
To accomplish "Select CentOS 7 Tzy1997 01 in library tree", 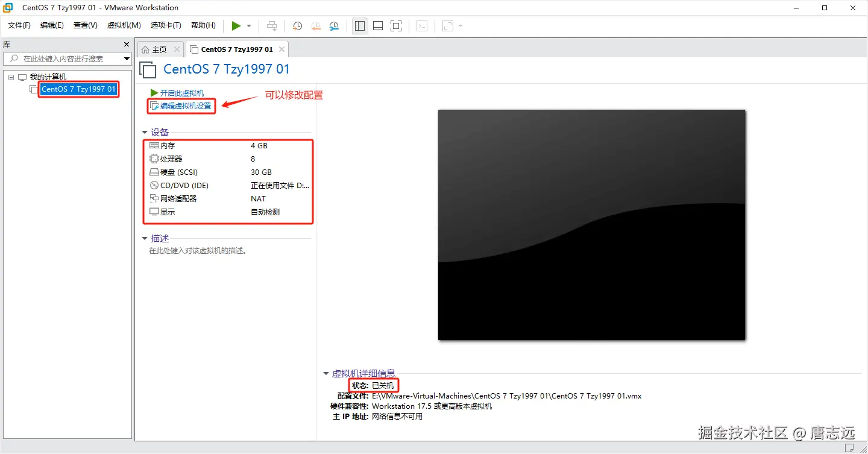I will 78,89.
